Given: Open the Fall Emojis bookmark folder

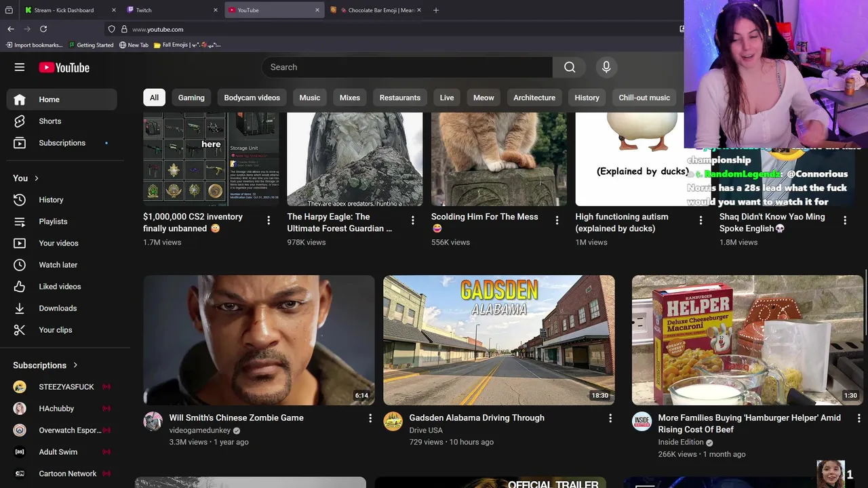Looking at the screenshot, I should click(x=187, y=45).
